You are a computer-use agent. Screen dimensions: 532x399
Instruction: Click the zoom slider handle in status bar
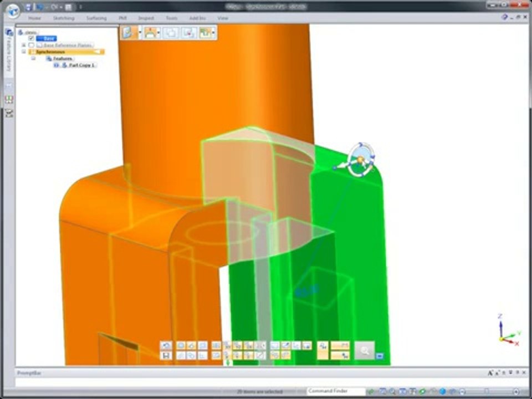tap(486, 392)
